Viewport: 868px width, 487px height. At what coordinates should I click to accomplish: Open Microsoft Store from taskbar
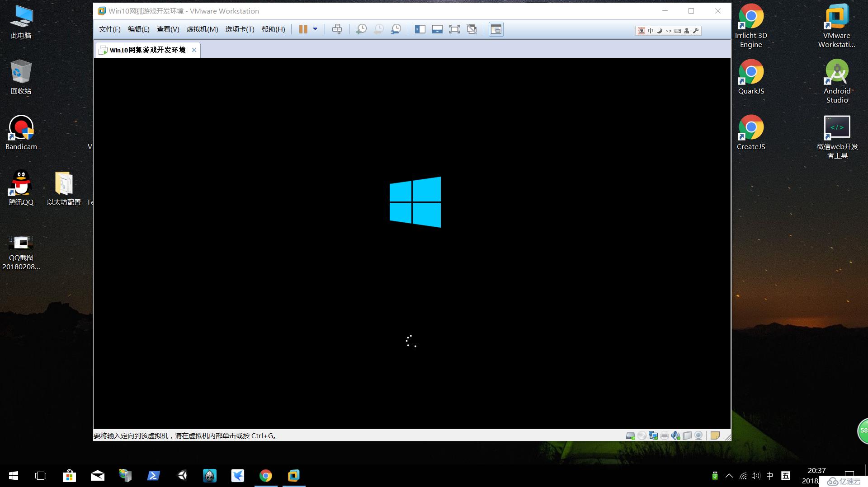point(69,475)
